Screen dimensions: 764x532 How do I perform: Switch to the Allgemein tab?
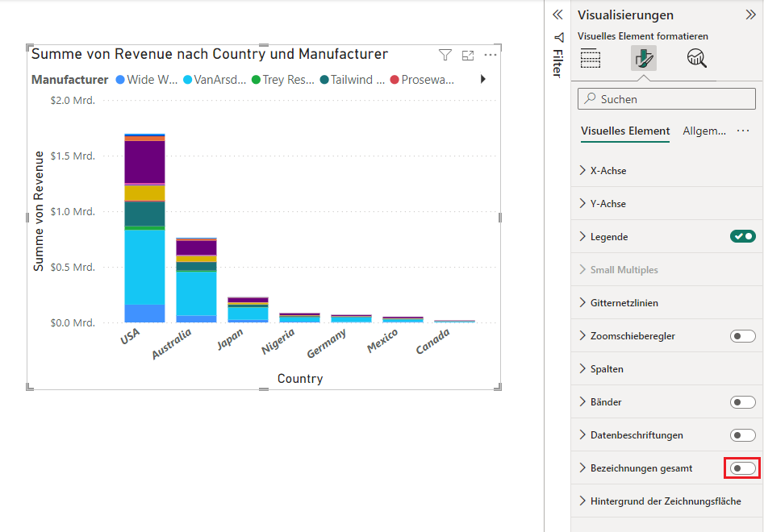coord(704,131)
